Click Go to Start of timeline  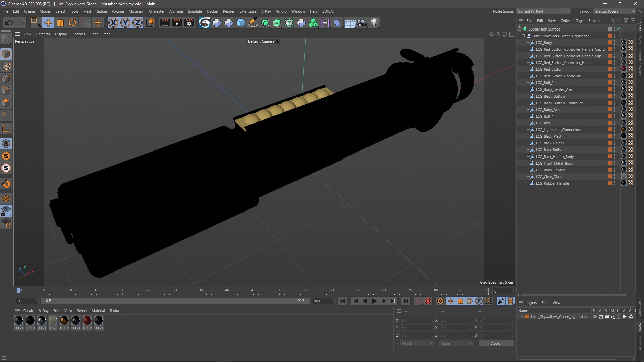(342, 301)
